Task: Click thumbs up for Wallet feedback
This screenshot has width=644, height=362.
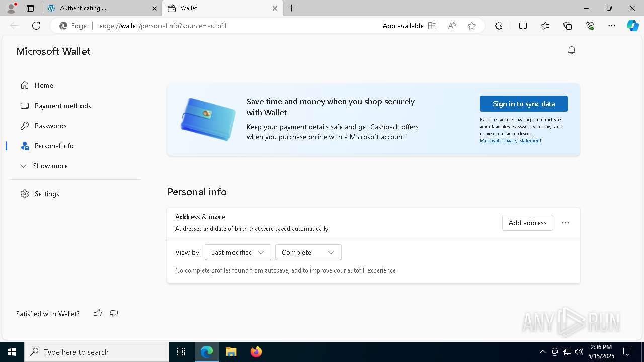Action: point(98,313)
